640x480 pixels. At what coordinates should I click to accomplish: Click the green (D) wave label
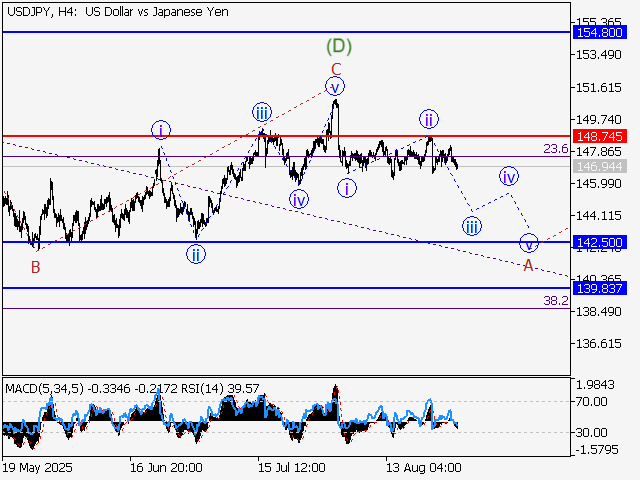click(x=340, y=46)
